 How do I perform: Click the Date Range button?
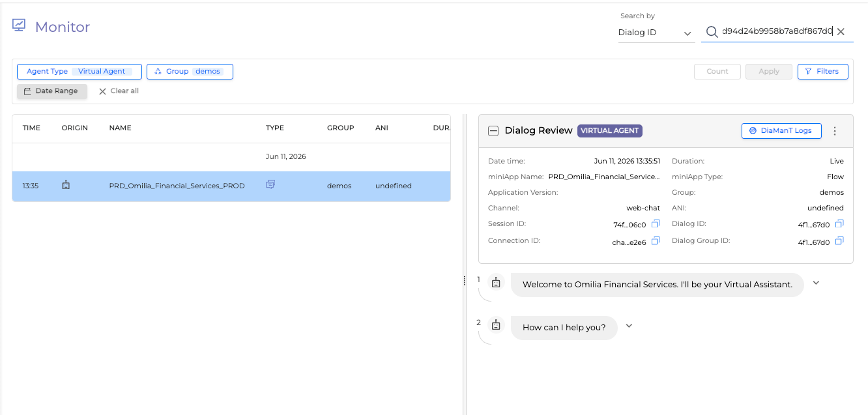point(51,91)
